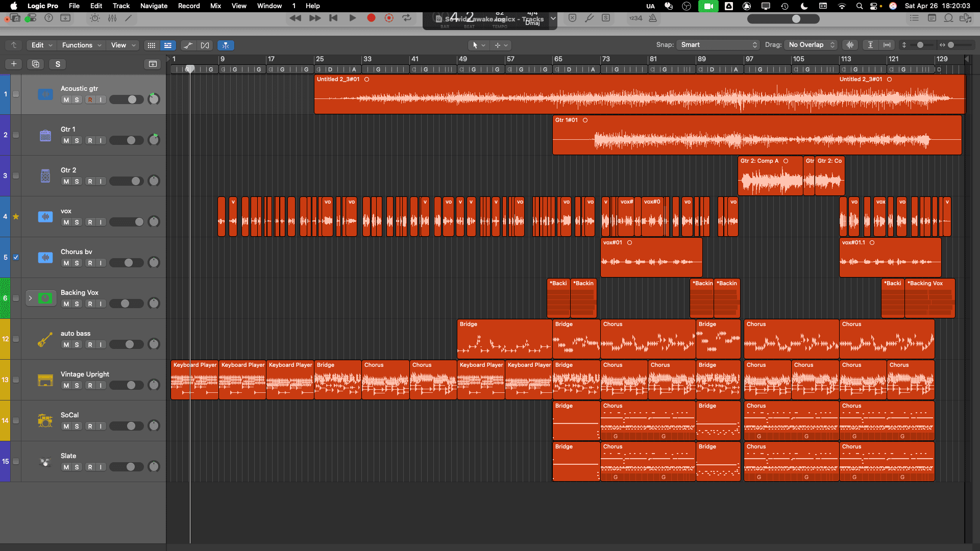Image resolution: width=980 pixels, height=551 pixels.
Task: Mute the Slate track
Action: point(66,467)
